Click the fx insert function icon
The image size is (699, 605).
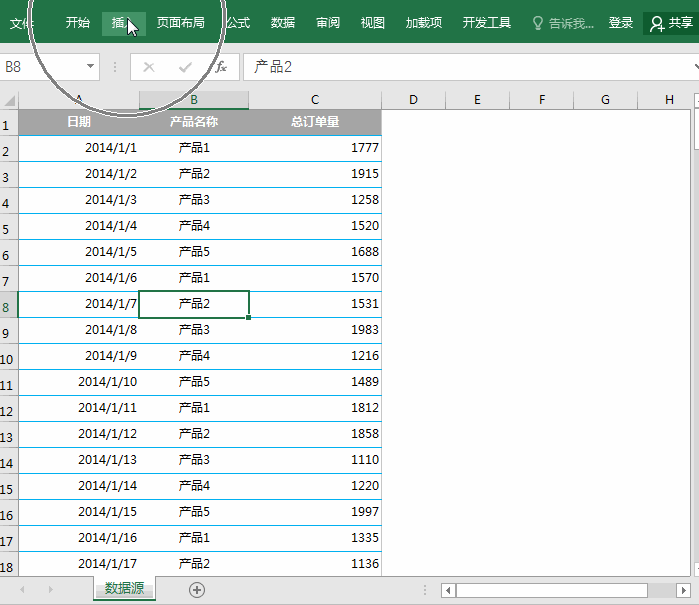pos(221,67)
